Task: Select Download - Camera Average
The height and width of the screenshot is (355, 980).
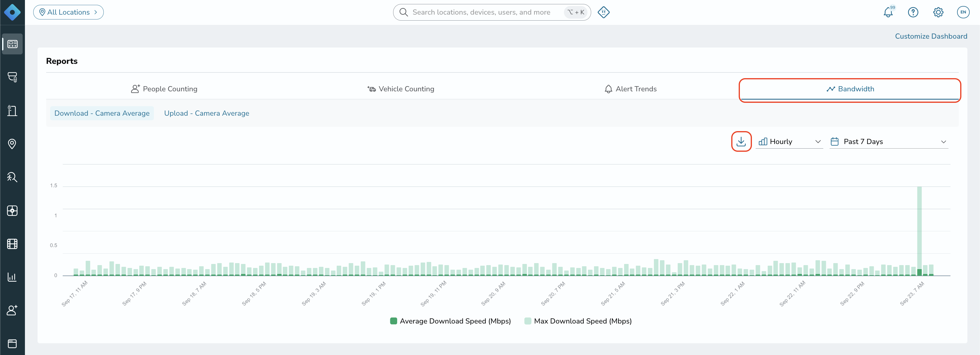Action: tap(102, 113)
